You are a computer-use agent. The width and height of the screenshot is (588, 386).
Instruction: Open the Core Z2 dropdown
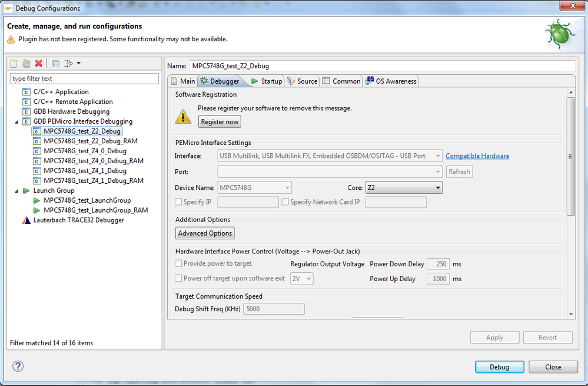[x=404, y=188]
